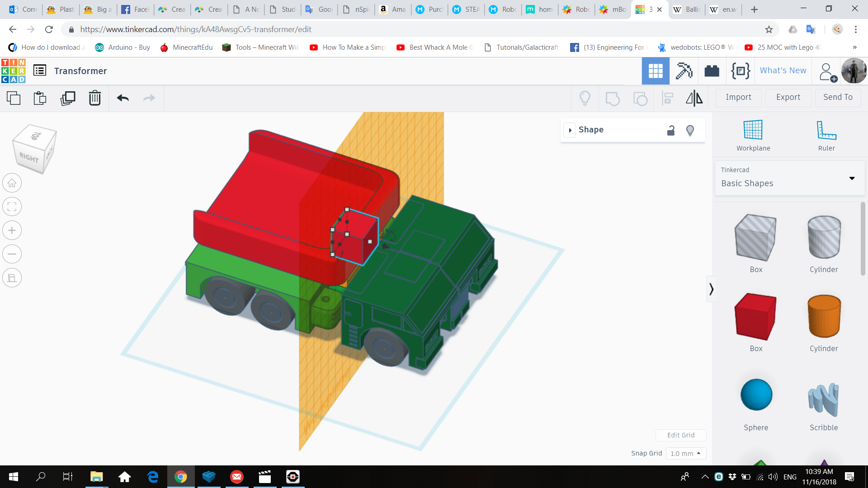Screen dimensions: 868x488
Task: Click the Mirror tool icon
Action: [694, 98]
